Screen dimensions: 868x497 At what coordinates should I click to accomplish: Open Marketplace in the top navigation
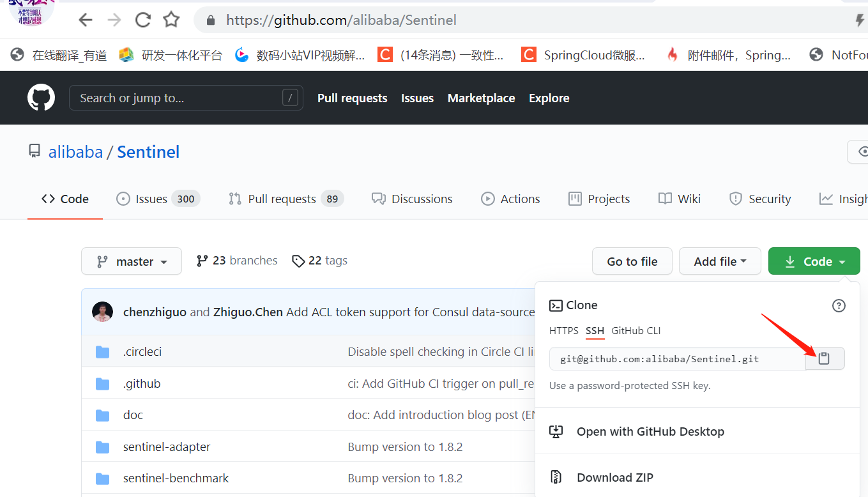point(481,98)
